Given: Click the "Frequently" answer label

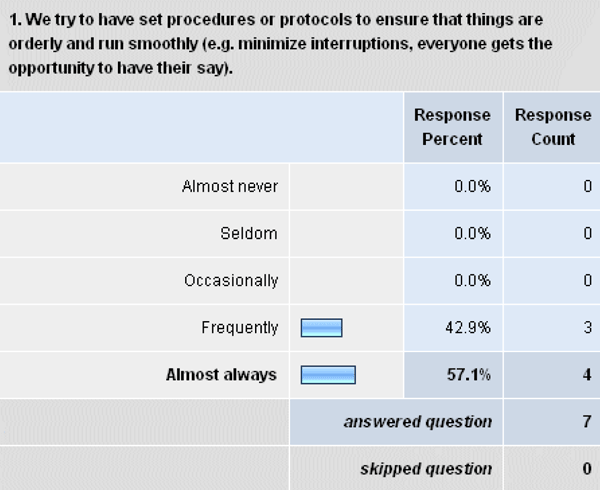Looking at the screenshot, I should point(239,327).
